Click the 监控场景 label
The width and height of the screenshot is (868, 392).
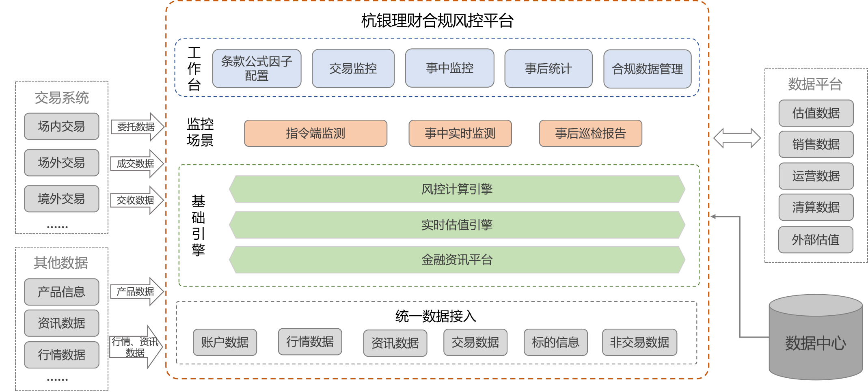200,132
